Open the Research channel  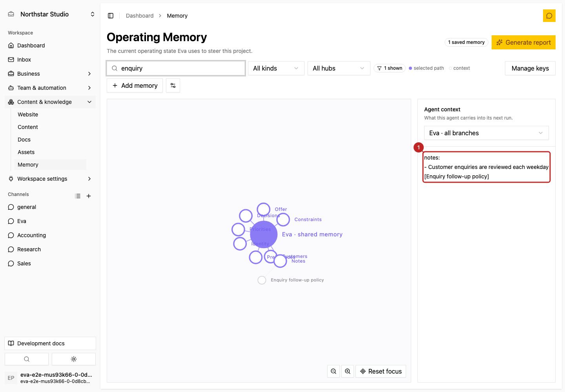point(50,249)
